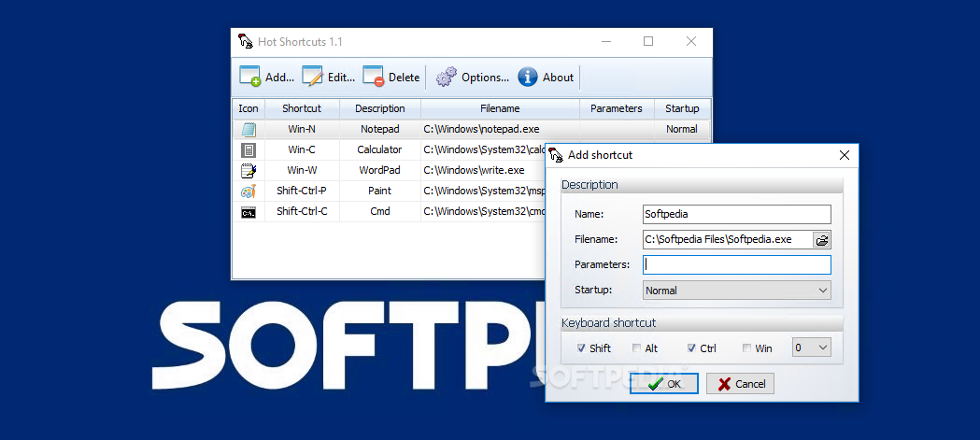Click the Normal startup cell for Notepad
This screenshot has width=980, height=440.
[x=682, y=129]
